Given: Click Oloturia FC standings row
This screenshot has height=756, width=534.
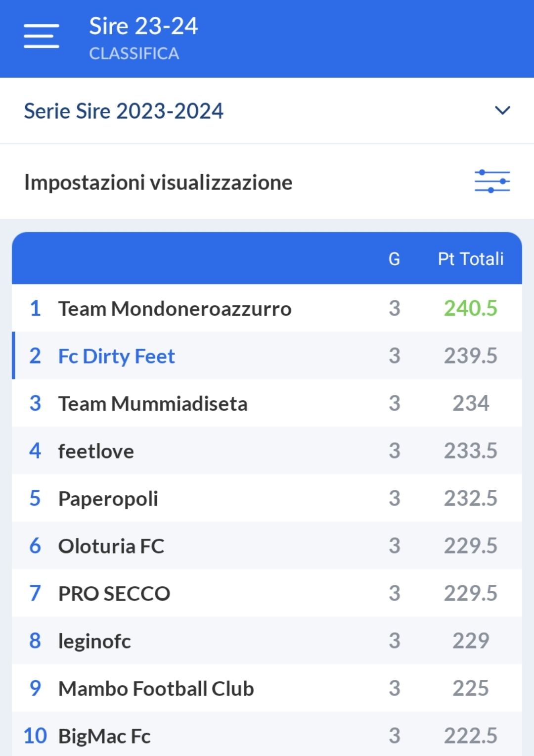Looking at the screenshot, I should (111, 546).
